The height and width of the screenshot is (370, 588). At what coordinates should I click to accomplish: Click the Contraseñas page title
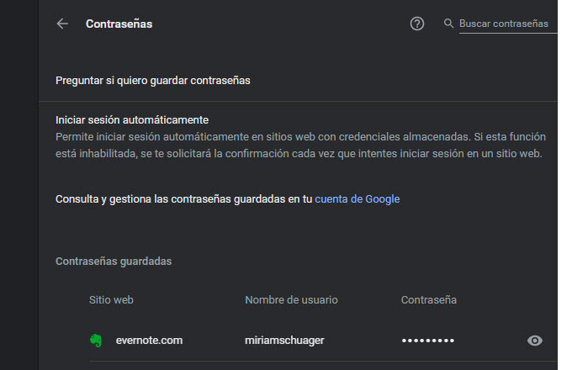(x=119, y=24)
